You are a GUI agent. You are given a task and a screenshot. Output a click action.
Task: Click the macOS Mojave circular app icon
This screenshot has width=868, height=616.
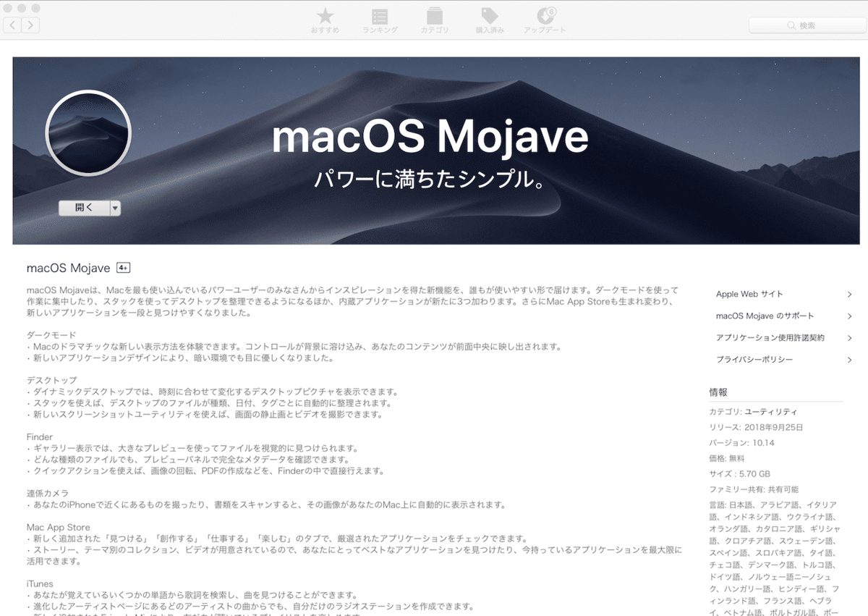click(88, 133)
